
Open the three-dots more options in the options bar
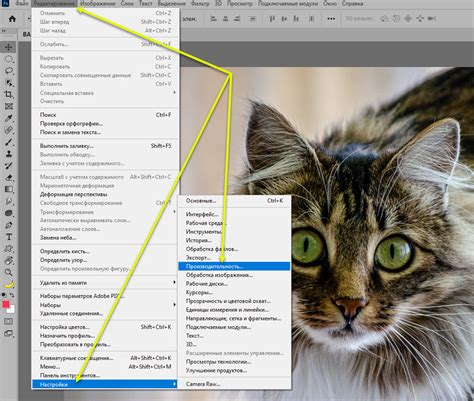331,19
